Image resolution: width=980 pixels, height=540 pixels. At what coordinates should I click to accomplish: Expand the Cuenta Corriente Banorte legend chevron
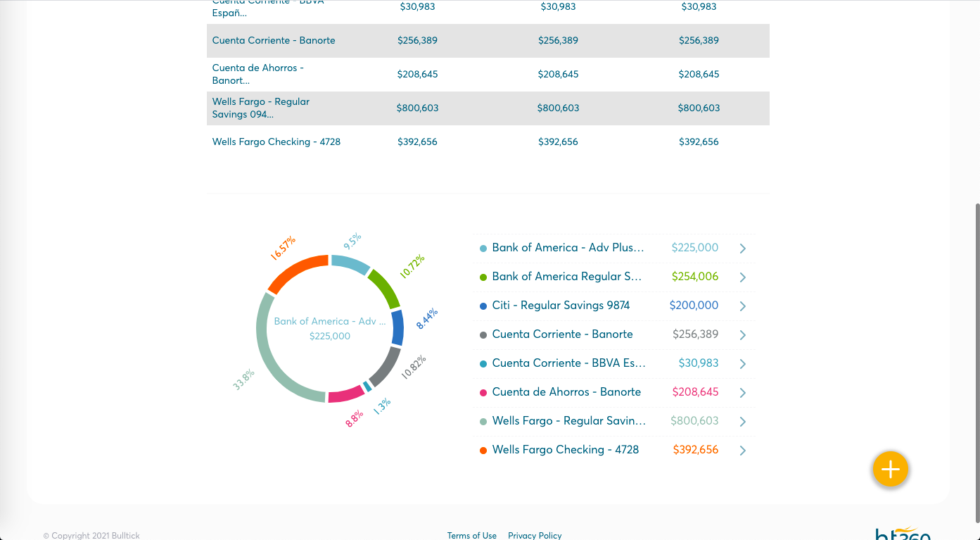click(x=743, y=335)
